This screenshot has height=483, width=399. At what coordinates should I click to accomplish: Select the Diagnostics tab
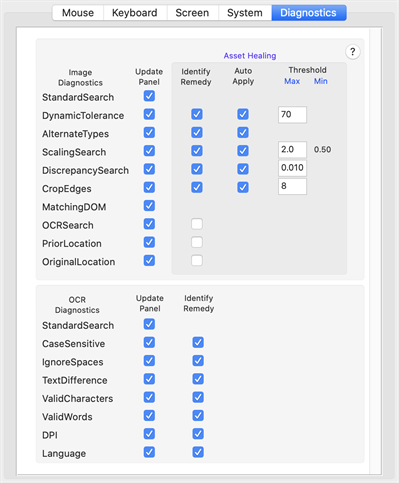click(309, 13)
